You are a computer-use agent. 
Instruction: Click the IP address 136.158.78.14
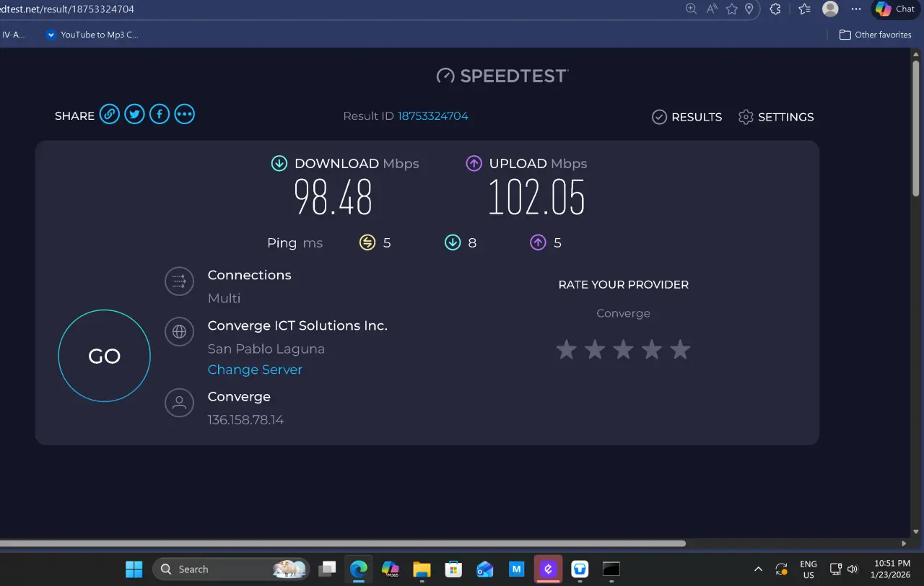[245, 420]
